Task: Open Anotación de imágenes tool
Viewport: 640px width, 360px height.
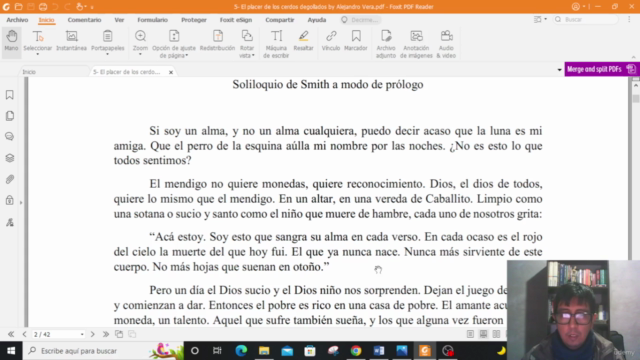Action: (x=416, y=44)
